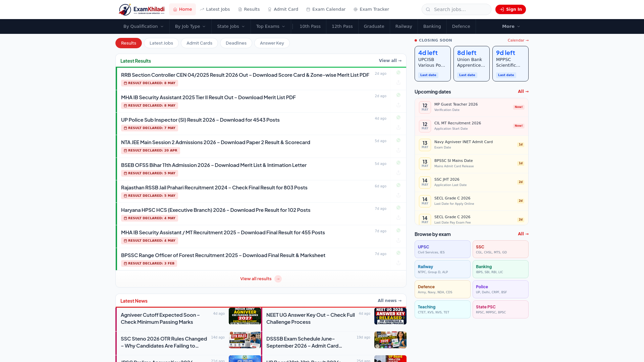The height and width of the screenshot is (362, 644).
Task: Click share icon for NTA JEE Main result
Action: point(398,150)
